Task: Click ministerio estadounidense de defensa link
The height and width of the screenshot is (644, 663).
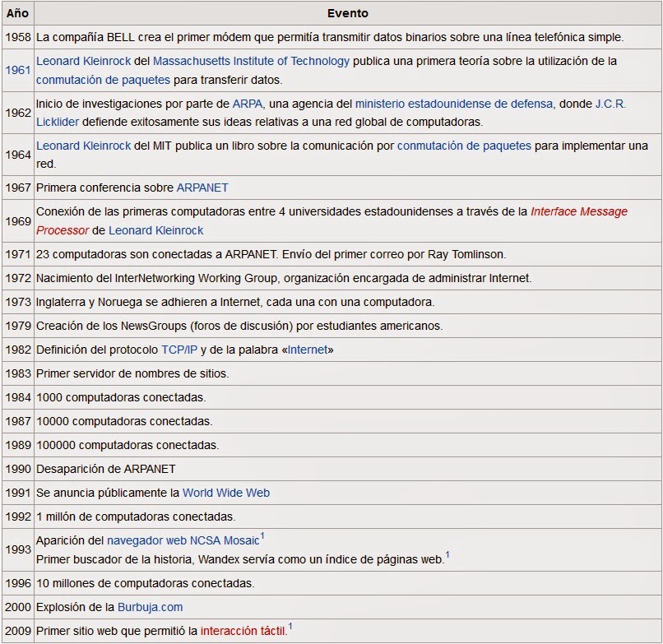Action: (454, 104)
